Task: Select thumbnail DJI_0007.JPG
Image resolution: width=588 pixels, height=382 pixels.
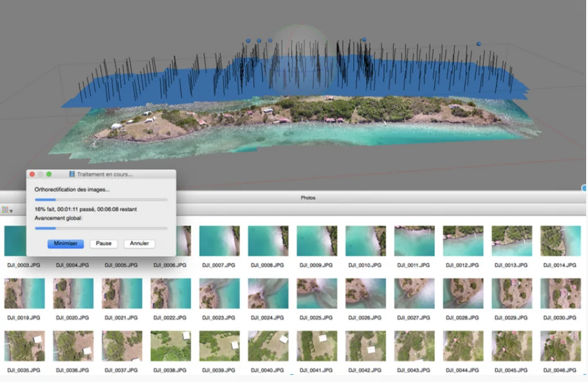Action: pyautogui.click(x=219, y=241)
